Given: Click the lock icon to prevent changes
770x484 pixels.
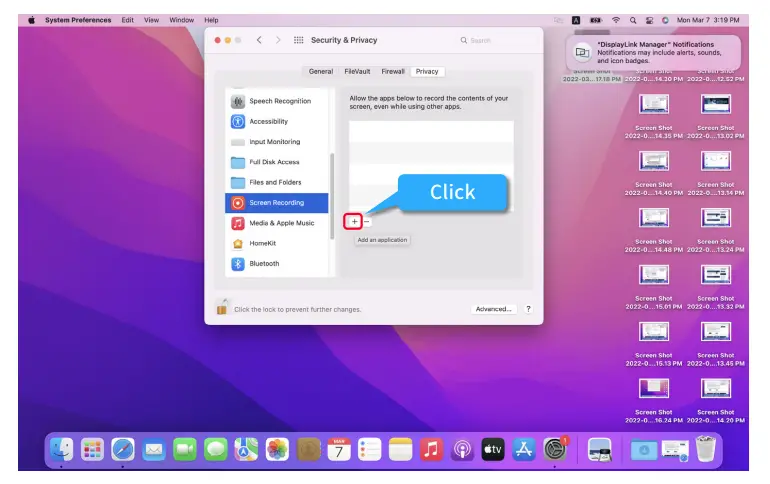Looking at the screenshot, I should tap(222, 307).
